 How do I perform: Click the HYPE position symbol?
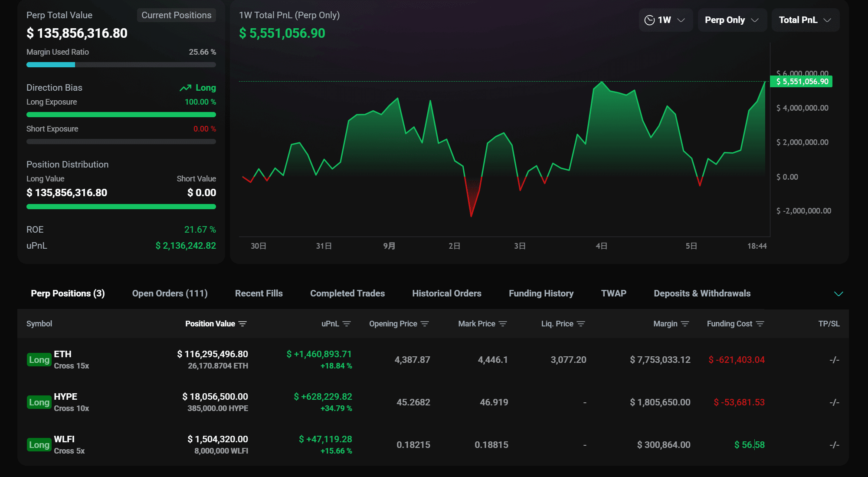[x=66, y=397]
